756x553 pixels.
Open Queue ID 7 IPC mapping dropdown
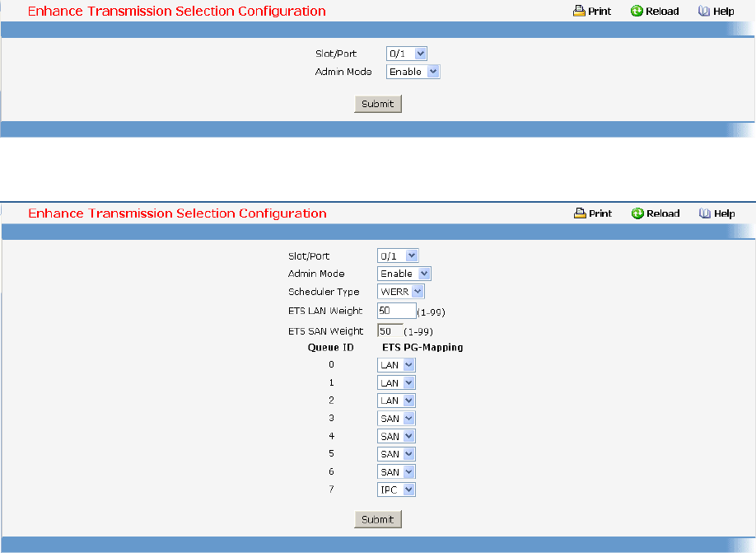[396, 490]
